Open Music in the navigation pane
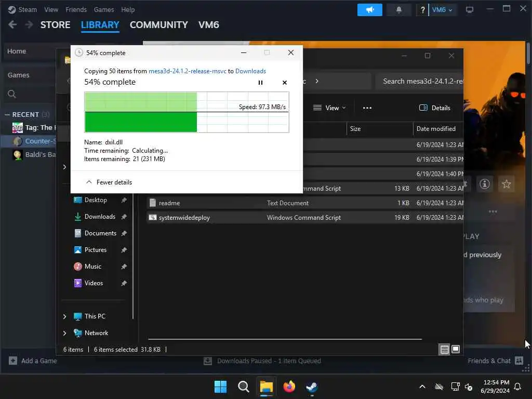Screen dimensions: 532x399 click(x=92, y=267)
